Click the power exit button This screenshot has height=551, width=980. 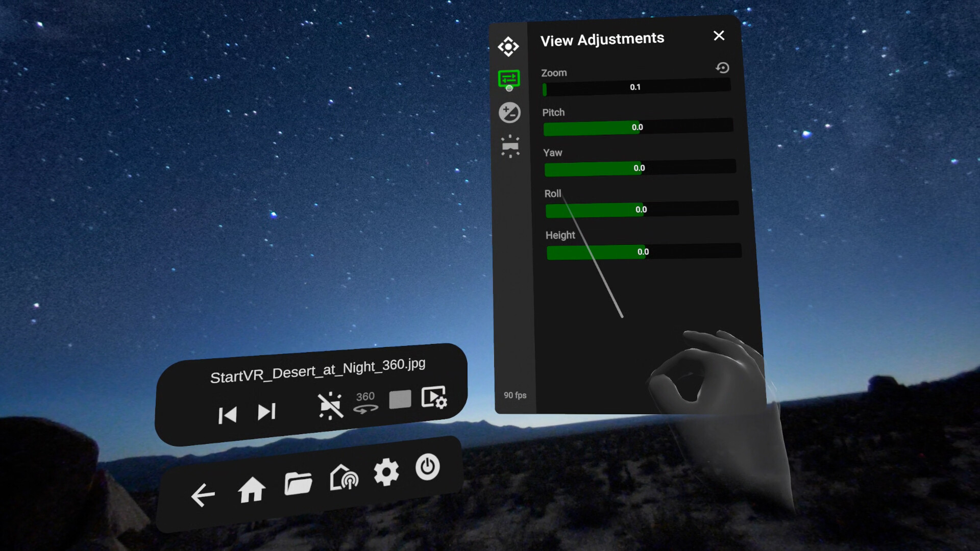coord(427,467)
